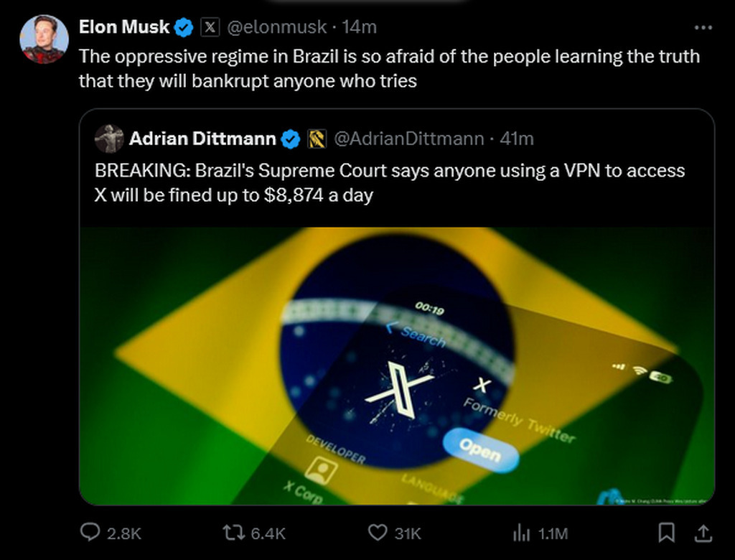Open view analytics bar chart icon

click(x=520, y=533)
